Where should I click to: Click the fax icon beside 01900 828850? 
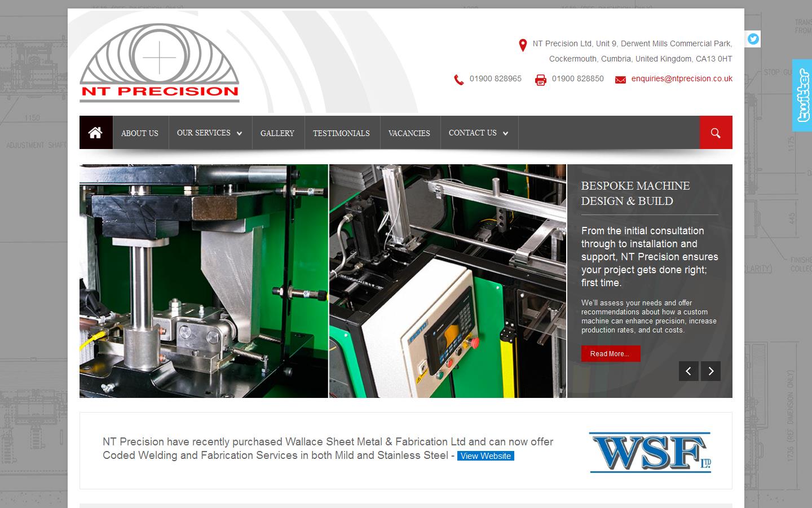click(540, 80)
